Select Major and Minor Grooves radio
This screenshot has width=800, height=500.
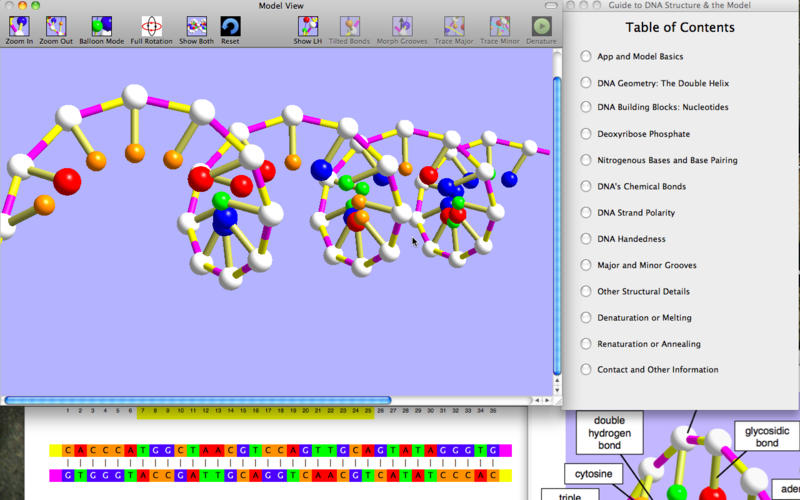(x=586, y=265)
